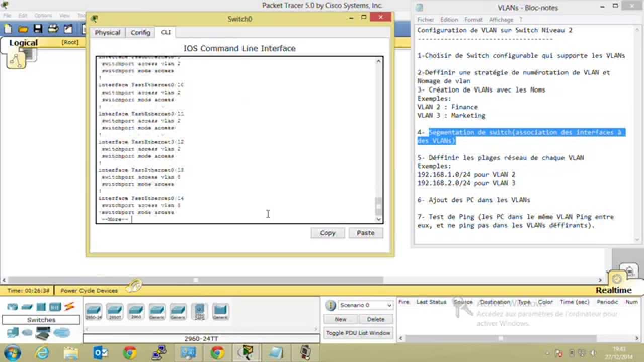Click the Print toolbar icon
The image size is (644, 362).
point(53,29)
